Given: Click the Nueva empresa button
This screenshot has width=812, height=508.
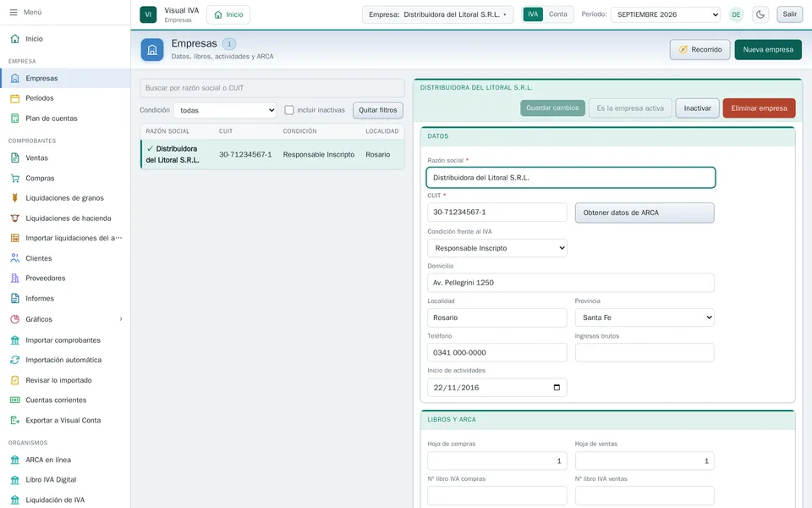Looking at the screenshot, I should (x=768, y=50).
